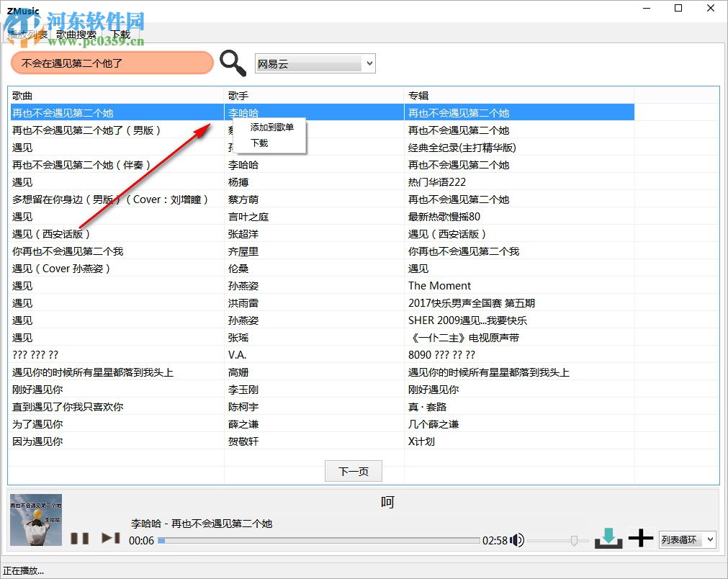The width and height of the screenshot is (728, 579).
Task: Click the song search input field
Action: point(112,63)
